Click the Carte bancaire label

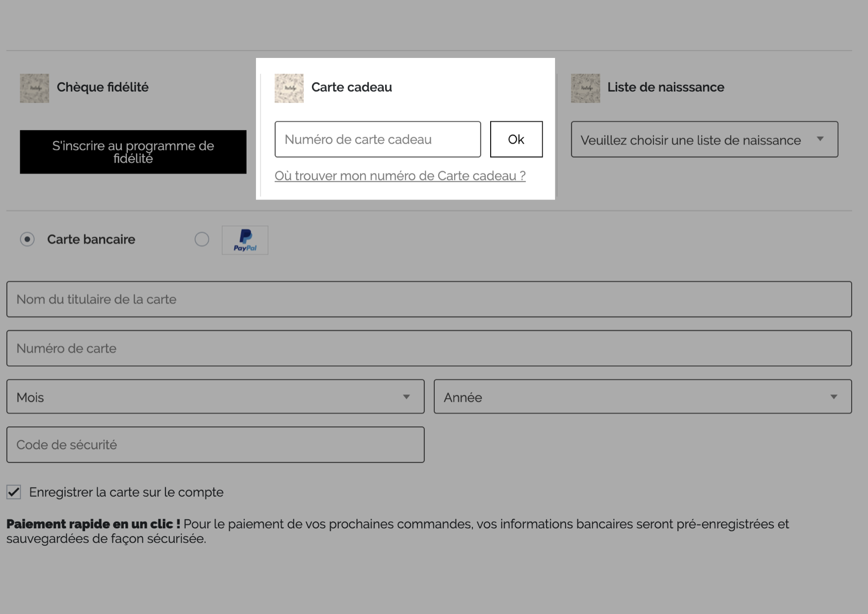(x=91, y=240)
